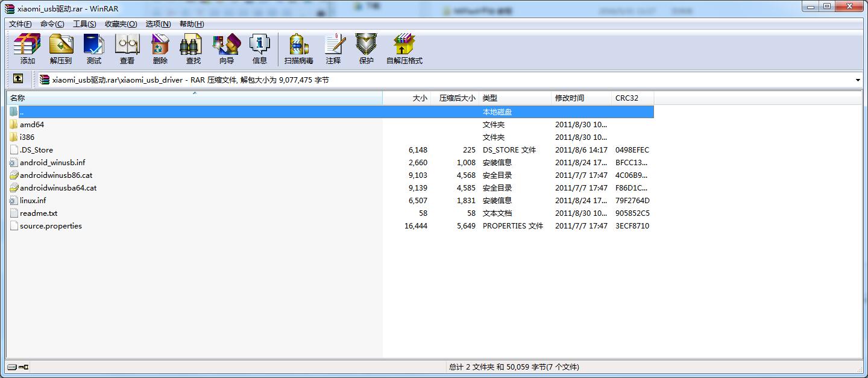Image resolution: width=868 pixels, height=378 pixels.
Task: Click size value 16,444
Action: click(416, 225)
